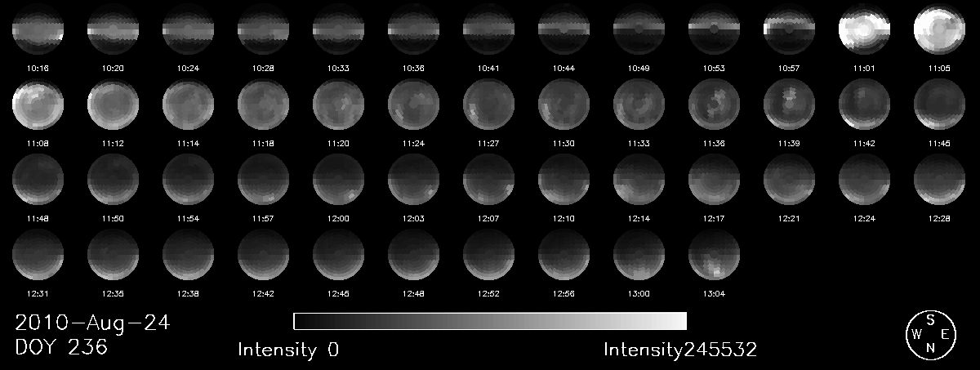
Task: Open the 12:24 disk image
Action: click(x=865, y=181)
